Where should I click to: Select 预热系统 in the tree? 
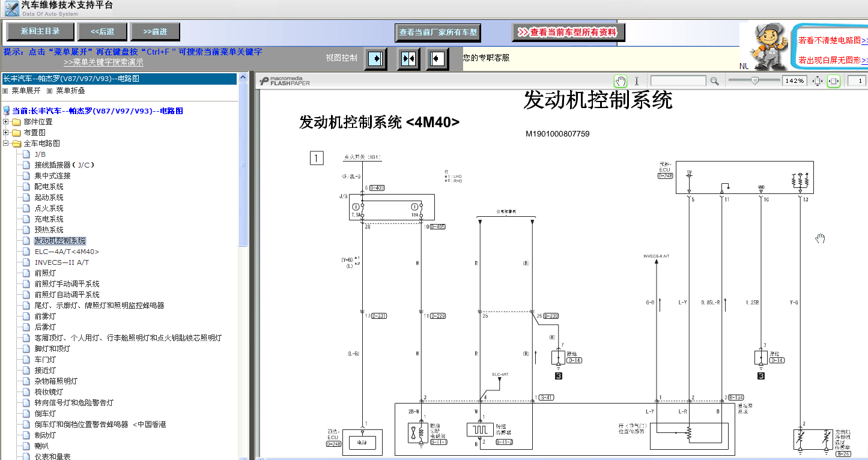49,230
